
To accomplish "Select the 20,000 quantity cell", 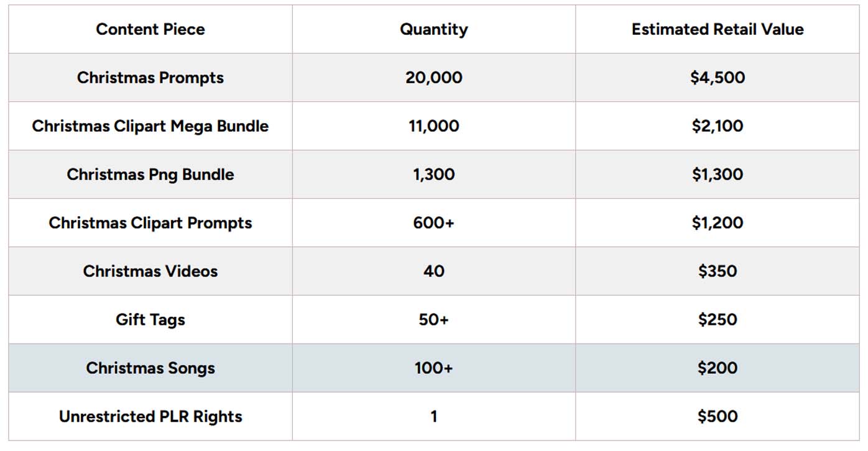I will [433, 78].
